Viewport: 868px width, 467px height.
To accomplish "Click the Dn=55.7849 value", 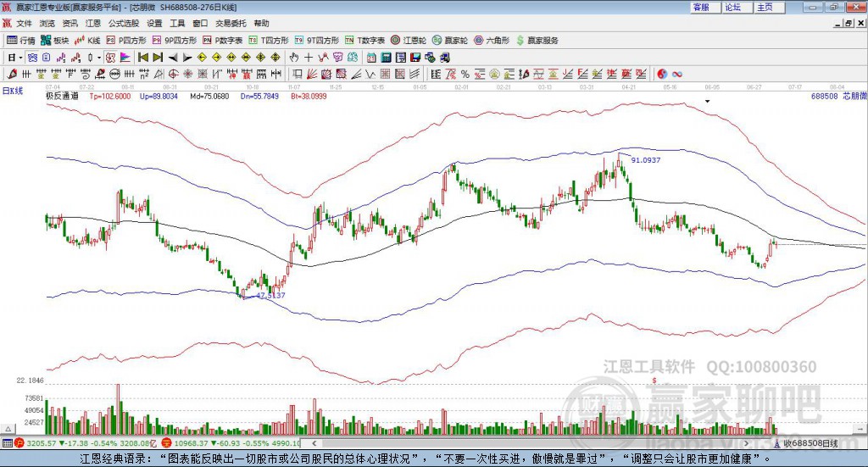I will coord(259,97).
